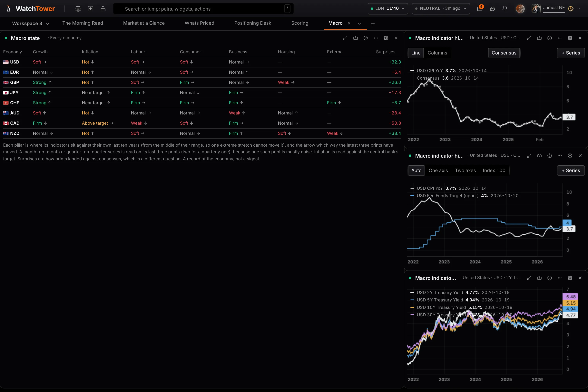The image size is (588, 392).
Task: Select Index 100 mode
Action: (494, 170)
